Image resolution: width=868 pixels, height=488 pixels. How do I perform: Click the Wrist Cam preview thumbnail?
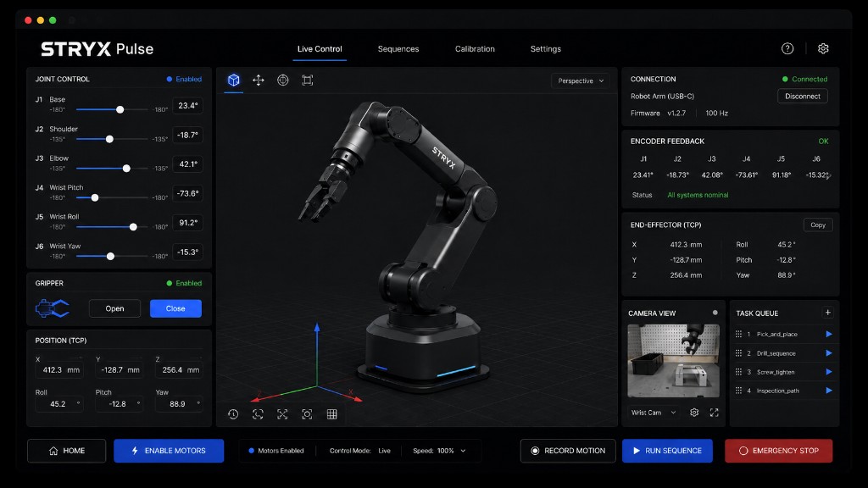673,361
